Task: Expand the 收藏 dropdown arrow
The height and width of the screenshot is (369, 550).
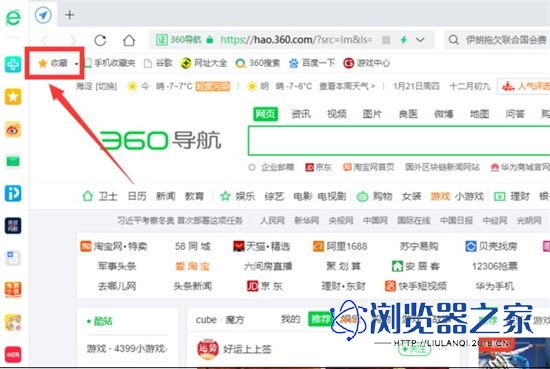Action: (76, 63)
